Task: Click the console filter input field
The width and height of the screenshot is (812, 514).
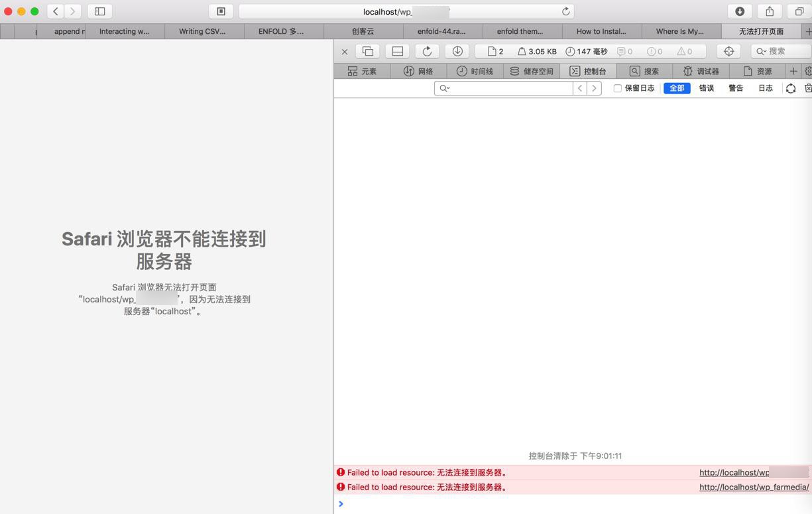Action: (x=503, y=88)
